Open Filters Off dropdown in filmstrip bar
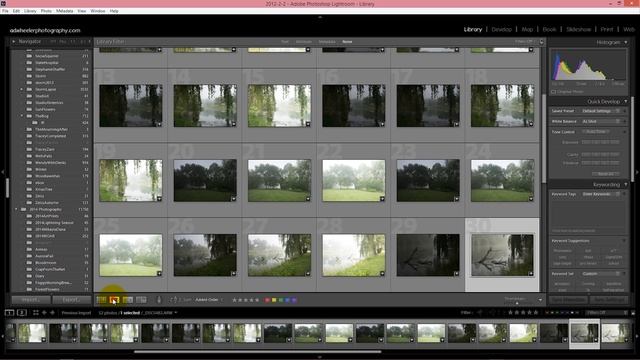The height and width of the screenshot is (360, 640). pos(606,313)
